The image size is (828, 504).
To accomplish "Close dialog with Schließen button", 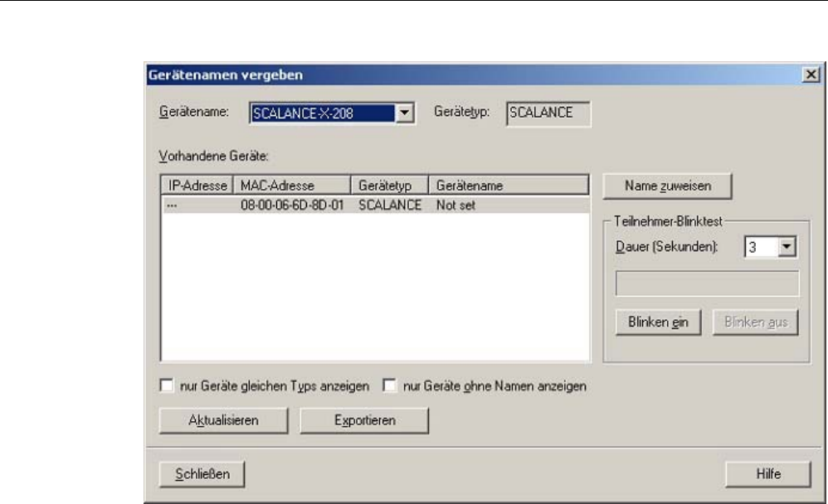I will click(202, 474).
